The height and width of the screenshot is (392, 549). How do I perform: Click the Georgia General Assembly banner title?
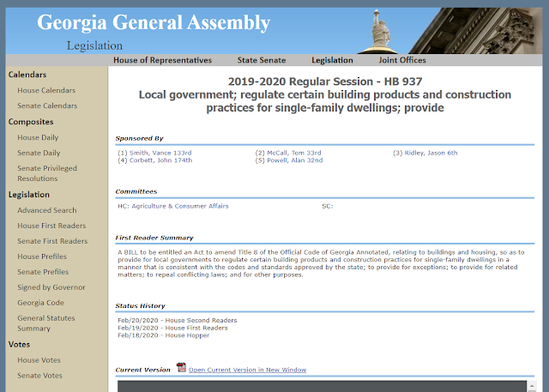click(x=154, y=23)
